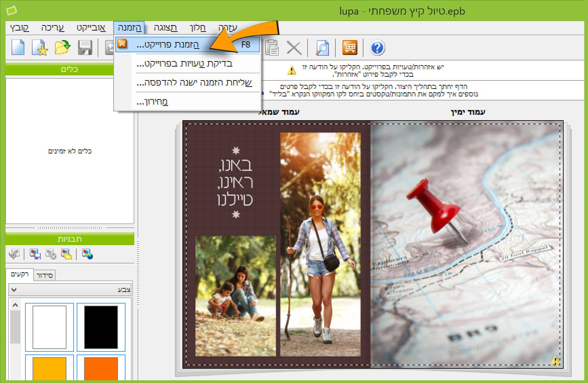Open print preview magnifier icon

(322, 48)
